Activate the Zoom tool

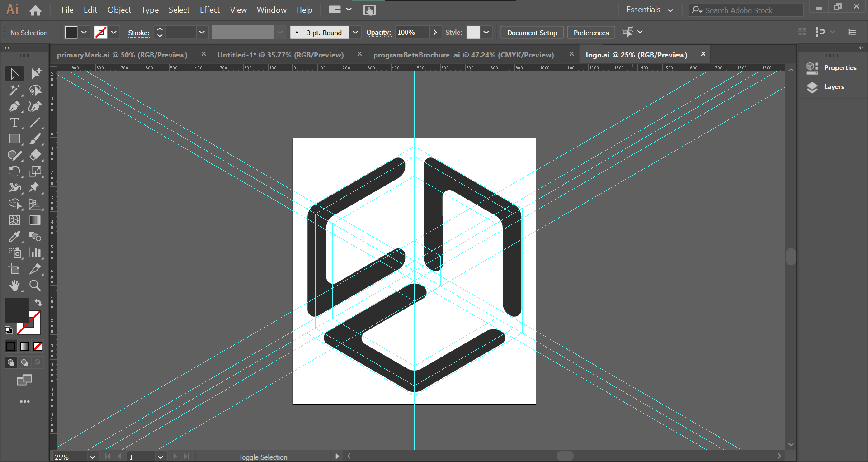35,286
